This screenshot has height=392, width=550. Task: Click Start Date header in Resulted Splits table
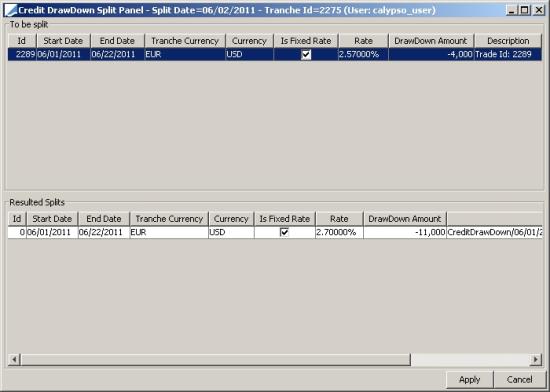coord(52,219)
